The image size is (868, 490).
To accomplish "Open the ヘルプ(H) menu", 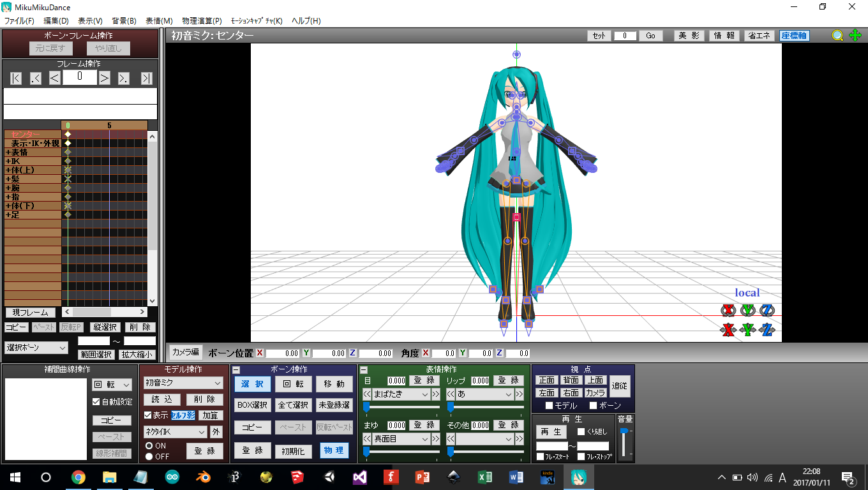I will click(x=306, y=21).
